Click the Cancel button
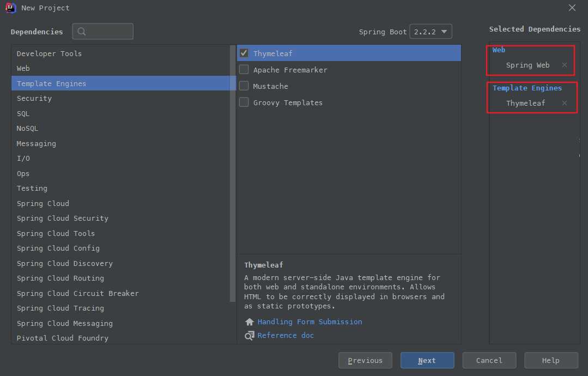 coord(489,360)
